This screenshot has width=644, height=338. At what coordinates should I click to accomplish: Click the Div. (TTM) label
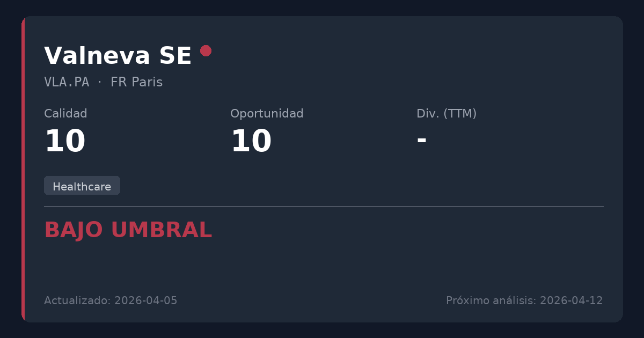[447, 114]
